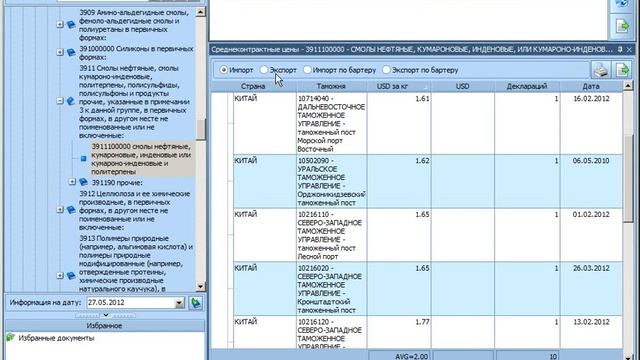Choose Импорт по бартеру option
The height and width of the screenshot is (360, 640).
pos(307,70)
